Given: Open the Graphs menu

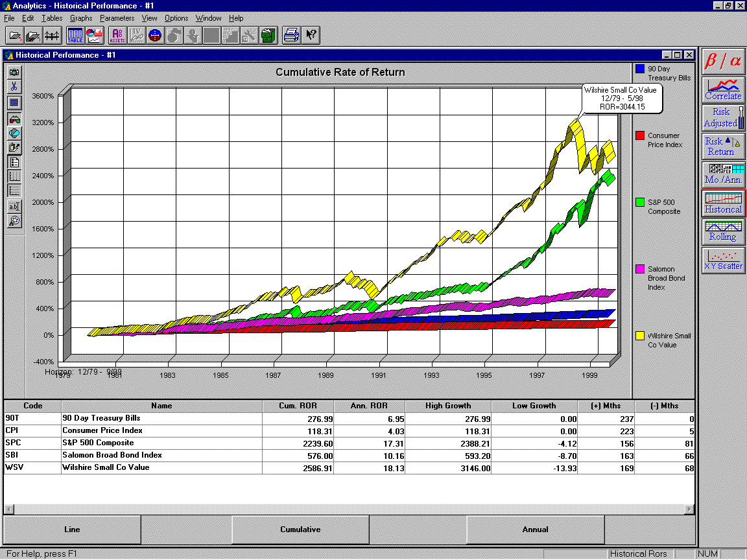Looking at the screenshot, I should tap(81, 18).
